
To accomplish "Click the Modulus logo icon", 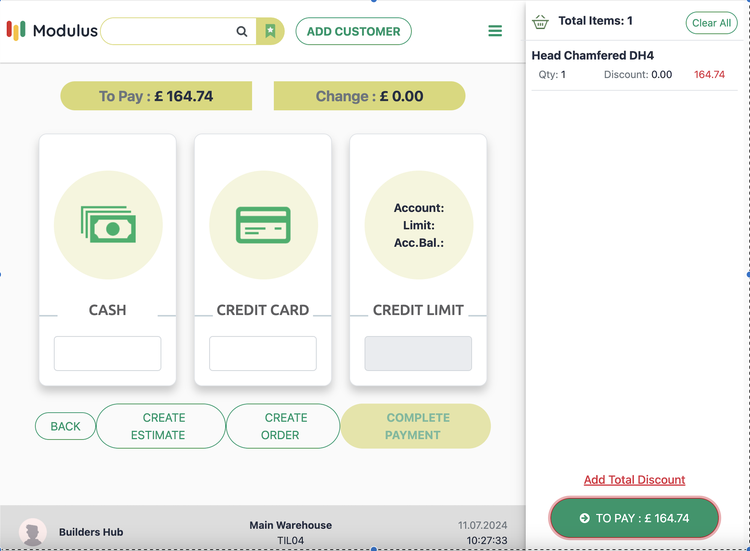I will (x=16, y=30).
